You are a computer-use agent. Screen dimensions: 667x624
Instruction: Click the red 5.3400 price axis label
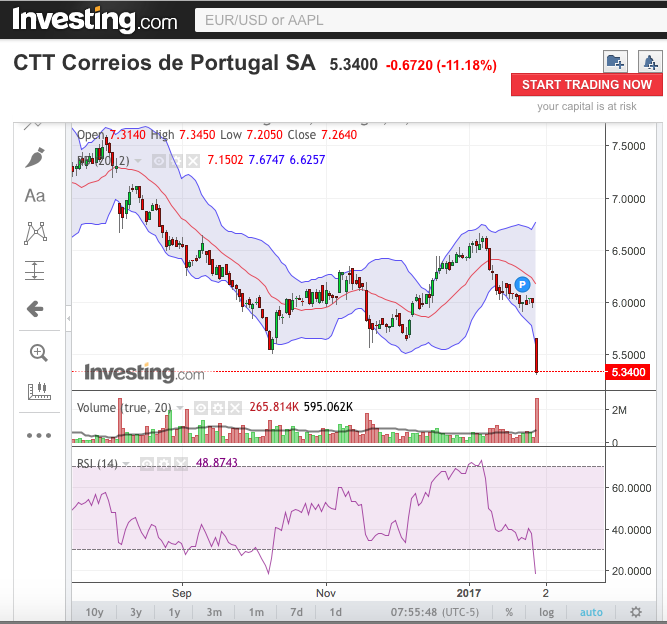pos(628,372)
